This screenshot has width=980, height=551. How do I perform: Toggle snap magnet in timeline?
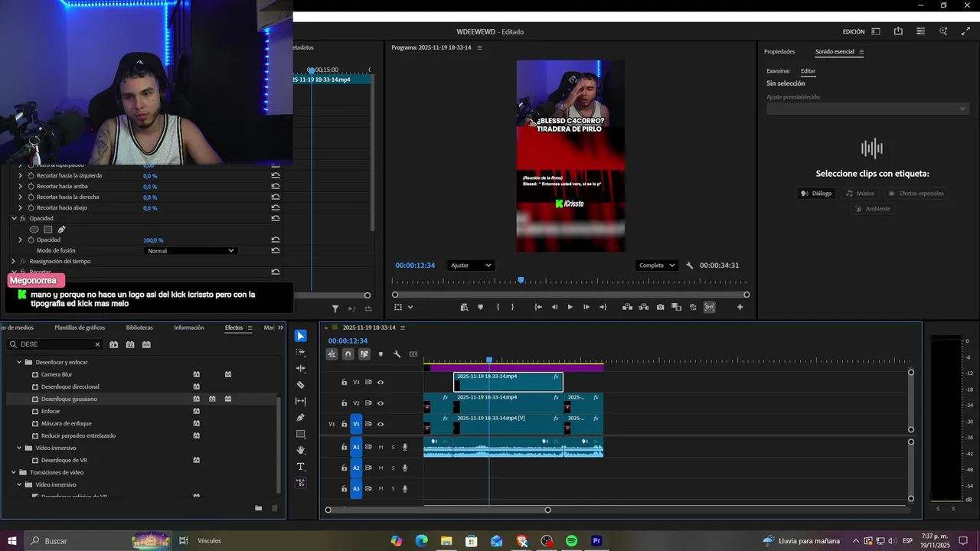coord(348,354)
